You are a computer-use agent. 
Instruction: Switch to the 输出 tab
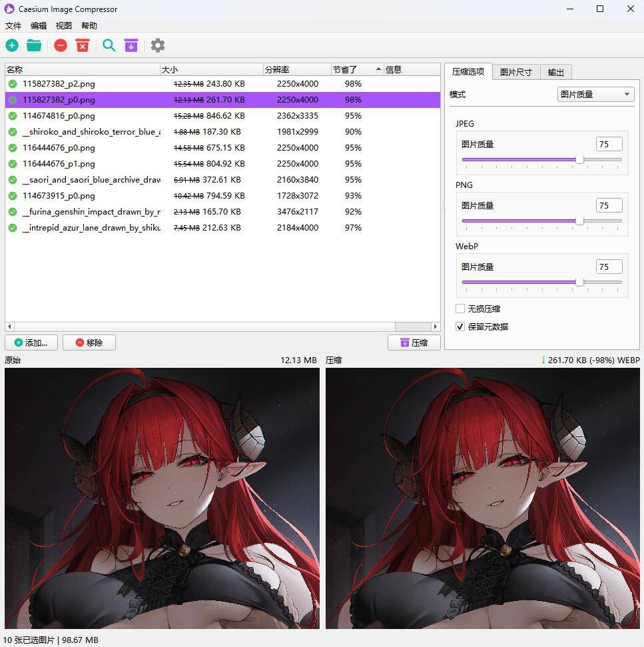pos(556,73)
